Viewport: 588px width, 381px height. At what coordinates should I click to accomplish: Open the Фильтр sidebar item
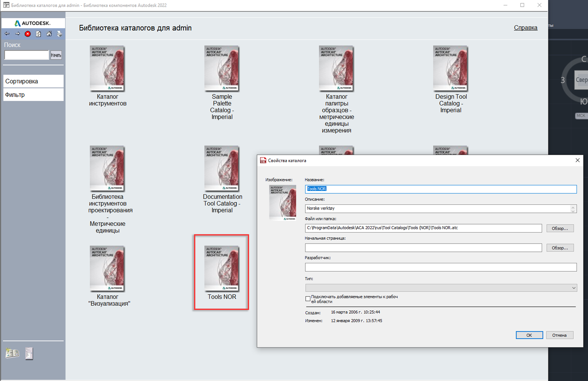click(33, 95)
